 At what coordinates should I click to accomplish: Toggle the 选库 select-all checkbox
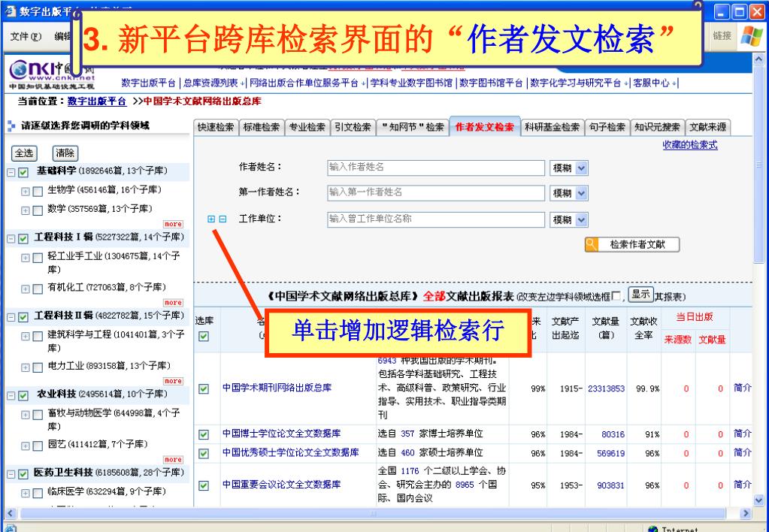(x=204, y=337)
